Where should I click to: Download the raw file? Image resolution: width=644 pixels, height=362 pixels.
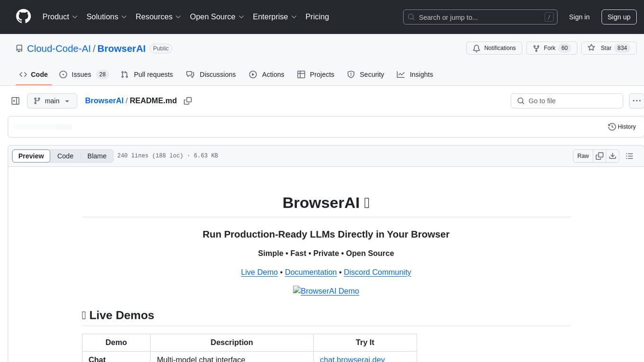coord(613,156)
